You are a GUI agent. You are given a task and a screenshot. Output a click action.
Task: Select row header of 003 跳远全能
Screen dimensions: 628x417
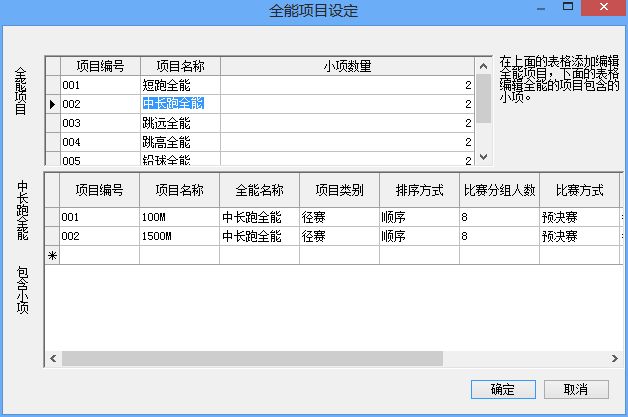[x=53, y=123]
